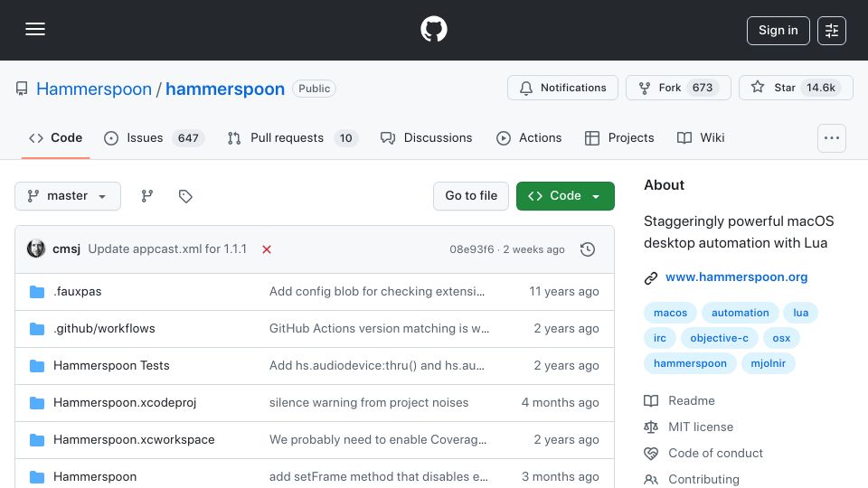Show failed checks via red X icon
The height and width of the screenshot is (488, 868).
tap(266, 249)
